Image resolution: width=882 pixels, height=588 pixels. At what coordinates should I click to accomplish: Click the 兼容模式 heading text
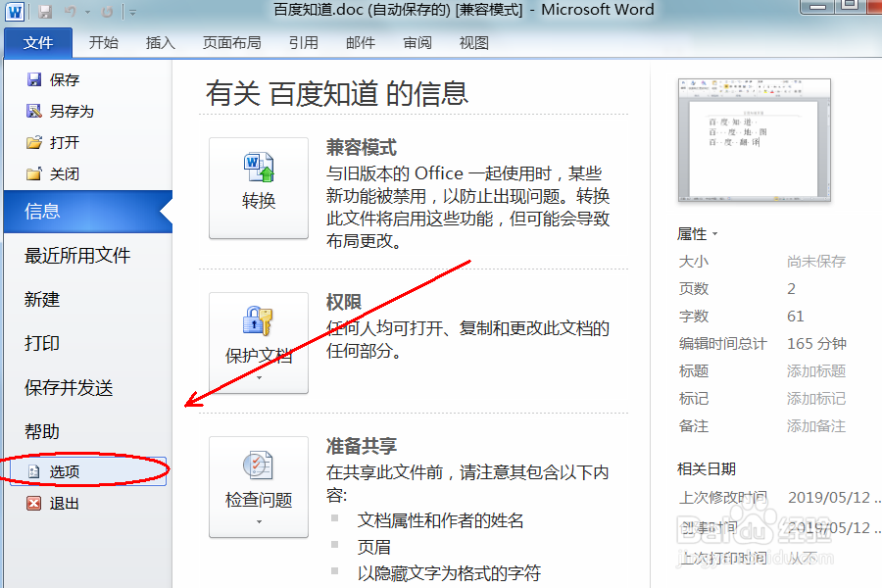pyautogui.click(x=362, y=147)
